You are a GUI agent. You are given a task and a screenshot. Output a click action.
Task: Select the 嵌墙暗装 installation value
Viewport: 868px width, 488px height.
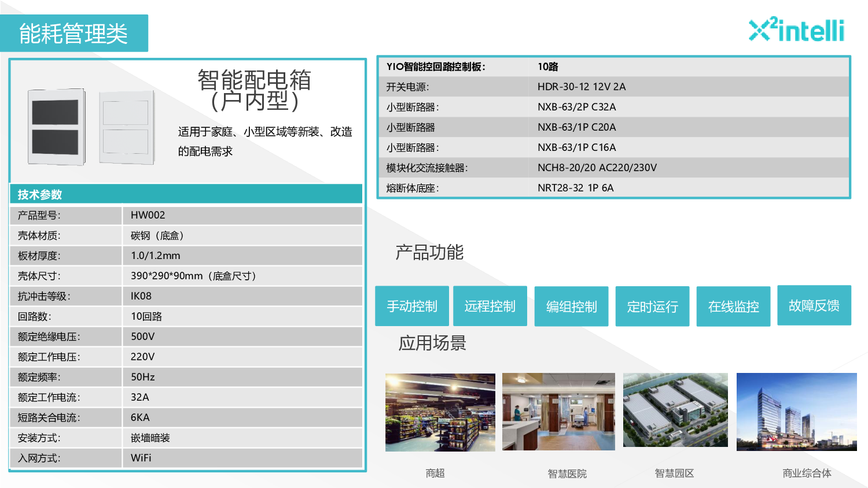coord(150,438)
